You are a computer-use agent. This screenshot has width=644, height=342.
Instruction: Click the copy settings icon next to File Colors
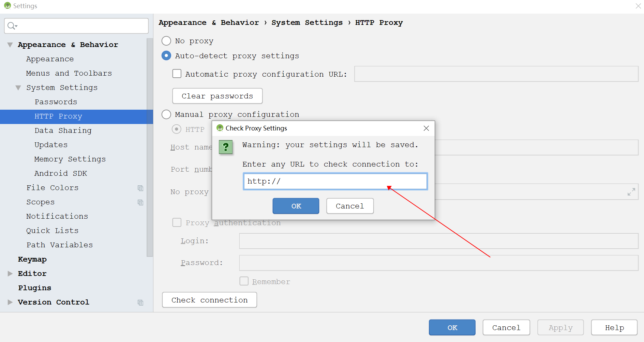pos(140,188)
